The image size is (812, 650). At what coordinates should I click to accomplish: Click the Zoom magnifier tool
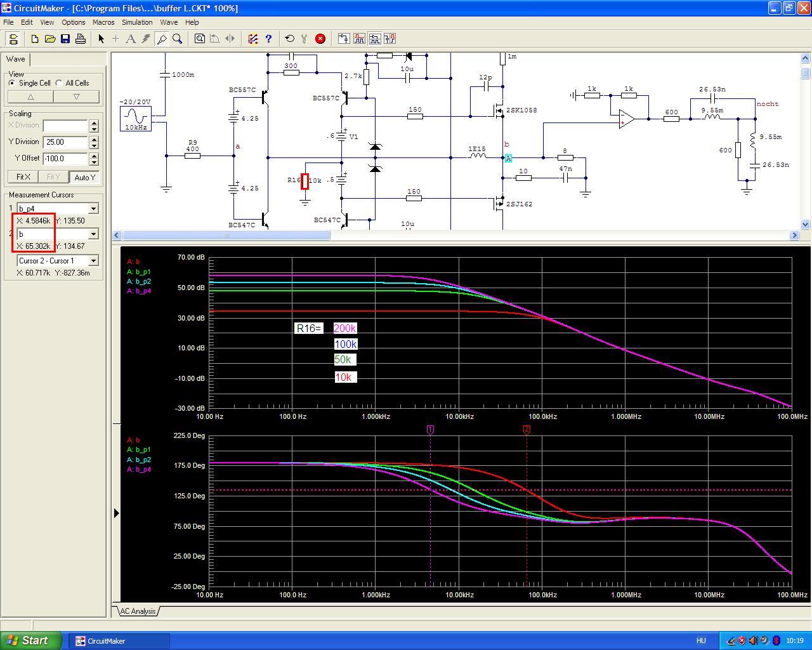[178, 39]
